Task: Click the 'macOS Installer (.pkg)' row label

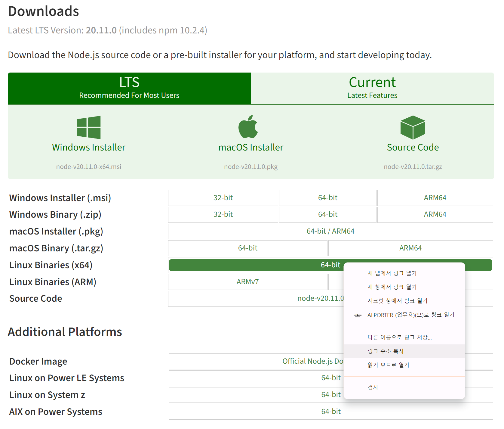Action: 56,231
